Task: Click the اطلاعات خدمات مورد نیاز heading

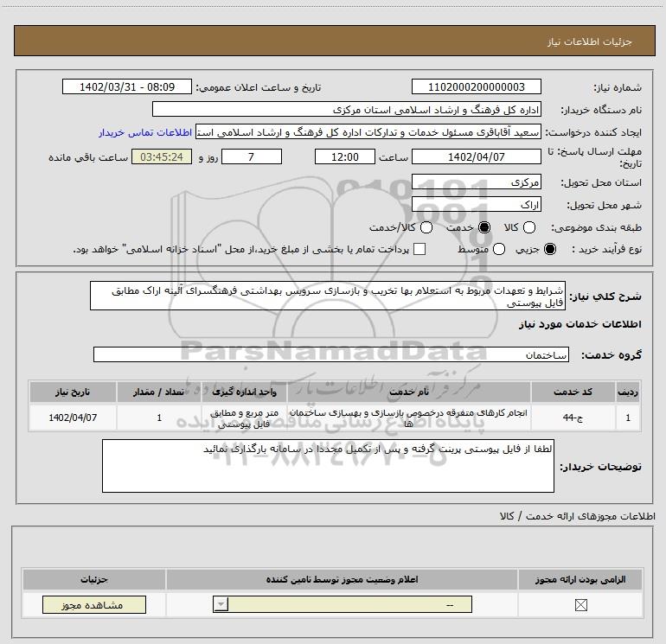Action: [x=580, y=324]
